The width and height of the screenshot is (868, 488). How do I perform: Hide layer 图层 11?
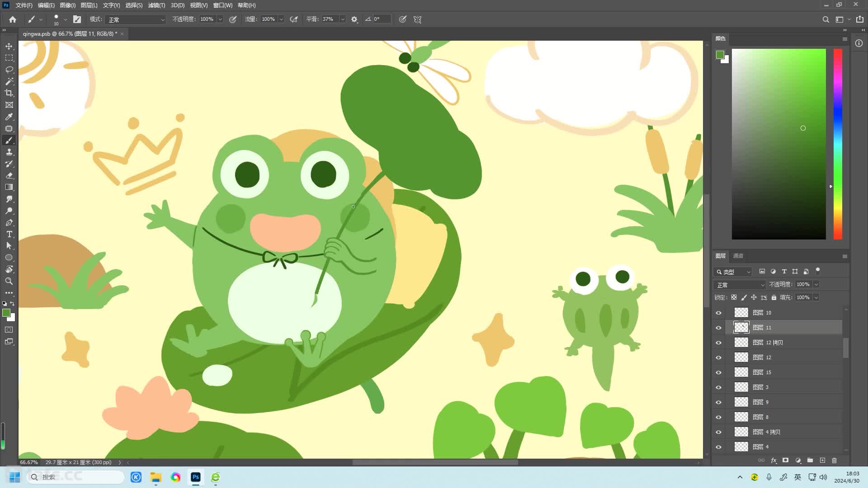tap(718, 328)
